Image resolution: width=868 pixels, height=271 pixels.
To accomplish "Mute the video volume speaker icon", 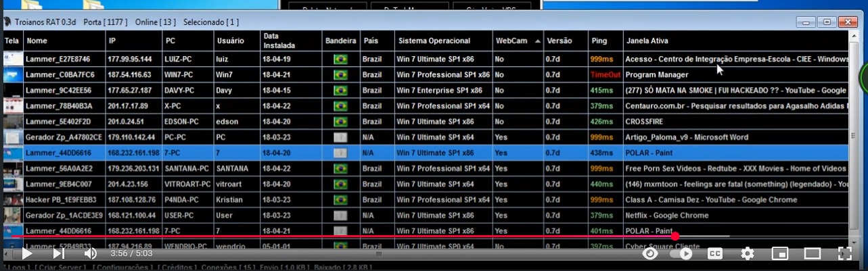I will click(90, 254).
